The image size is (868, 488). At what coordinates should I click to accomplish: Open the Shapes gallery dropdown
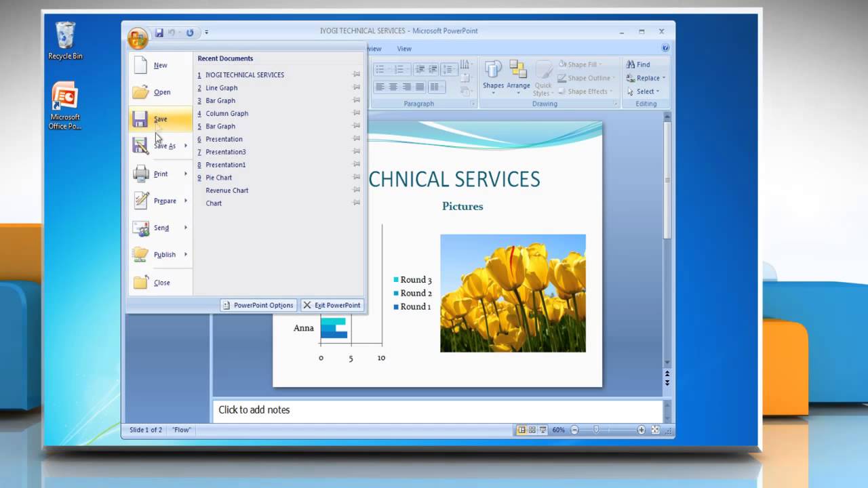coord(493,76)
